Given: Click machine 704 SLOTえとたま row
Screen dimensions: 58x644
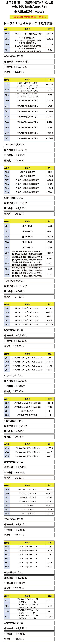Looking at the screenshot, I should tap(29, 411).
